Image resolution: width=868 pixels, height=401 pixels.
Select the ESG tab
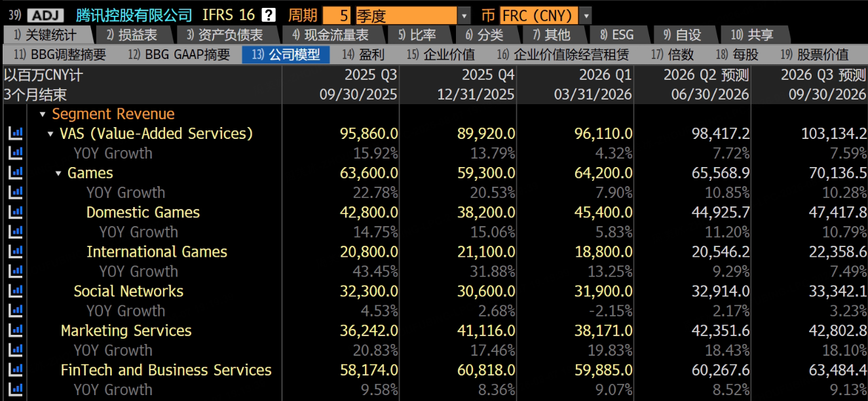pos(616,35)
